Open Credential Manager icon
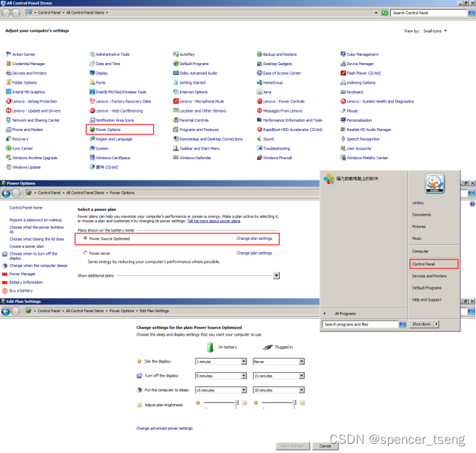476x453 pixels. (8, 64)
